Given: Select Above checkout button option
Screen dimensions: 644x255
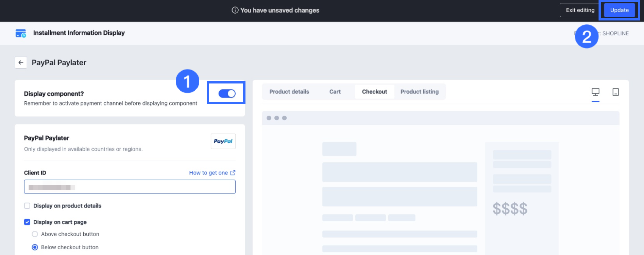Looking at the screenshot, I should click(x=35, y=234).
